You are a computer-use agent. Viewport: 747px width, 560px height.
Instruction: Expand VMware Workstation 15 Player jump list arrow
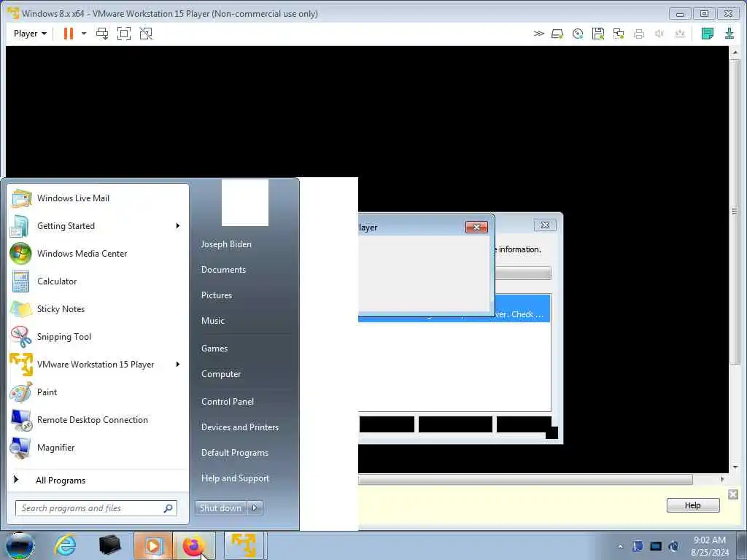click(x=178, y=365)
